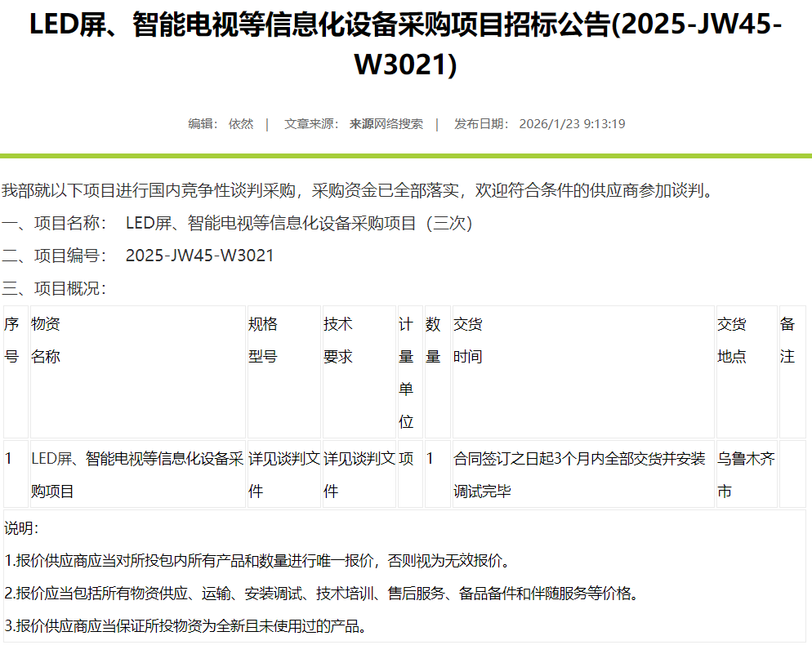Open the 来源网络搜索 article source link
This screenshot has height=645, width=812.
pos(385,124)
